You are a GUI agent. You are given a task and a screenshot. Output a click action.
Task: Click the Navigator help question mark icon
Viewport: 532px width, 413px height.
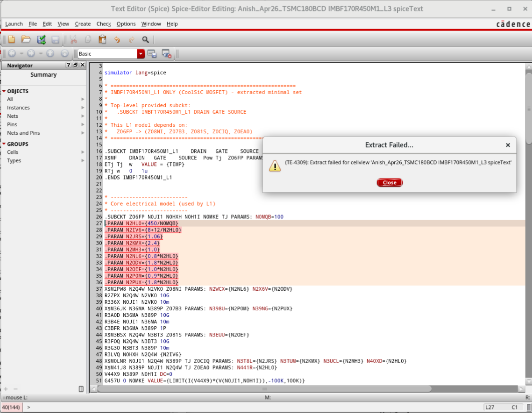click(x=69, y=65)
